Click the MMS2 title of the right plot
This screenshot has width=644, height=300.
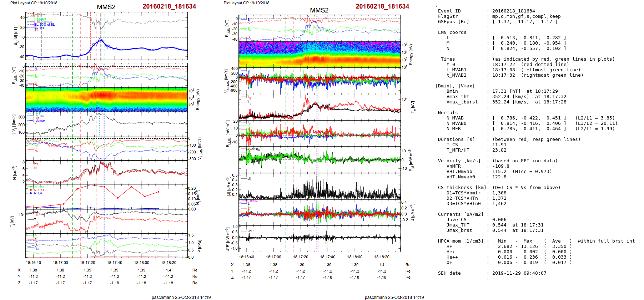point(319,10)
